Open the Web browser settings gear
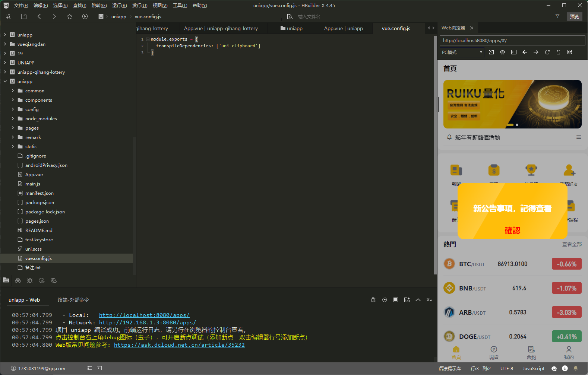Image resolution: width=588 pixels, height=375 pixels. pos(503,52)
